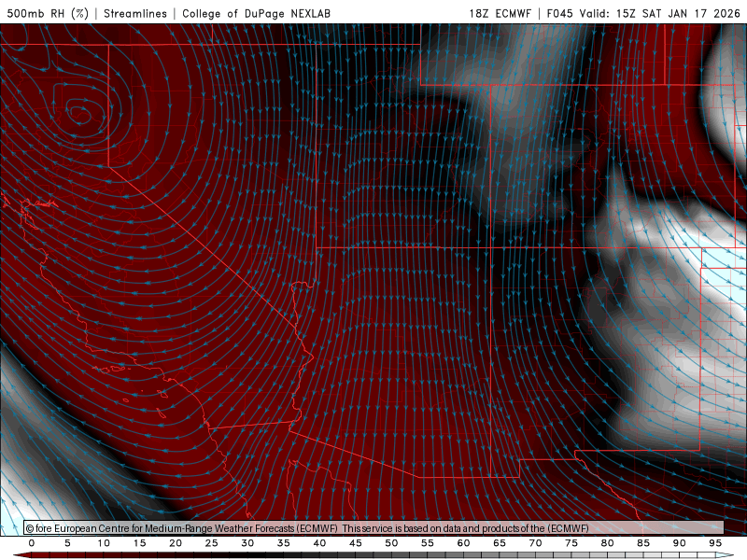747x560 pixels.
Task: Click the '20' colorbar scale label
Action: point(176,543)
